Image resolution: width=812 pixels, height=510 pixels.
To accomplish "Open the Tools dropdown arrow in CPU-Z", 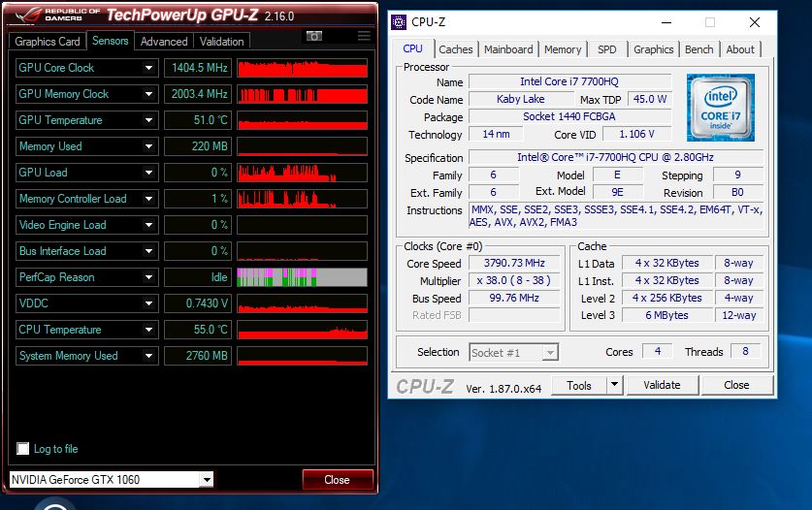I will coord(614,385).
